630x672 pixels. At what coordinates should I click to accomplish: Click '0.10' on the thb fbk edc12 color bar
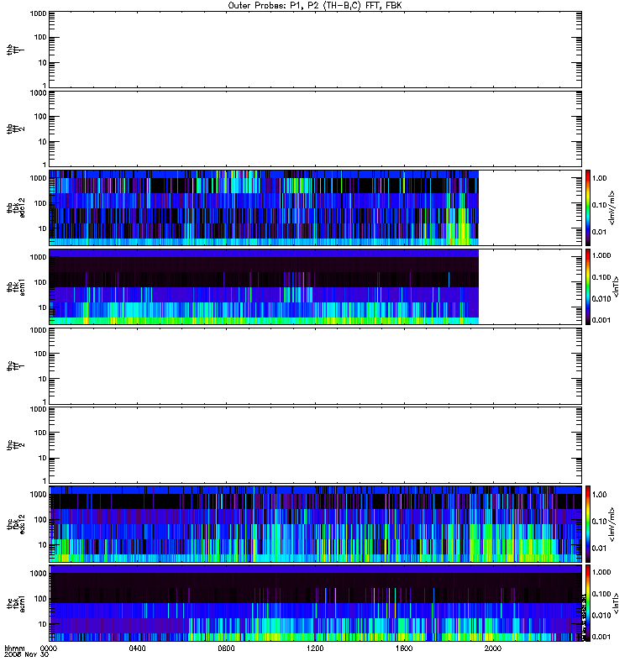pos(599,205)
